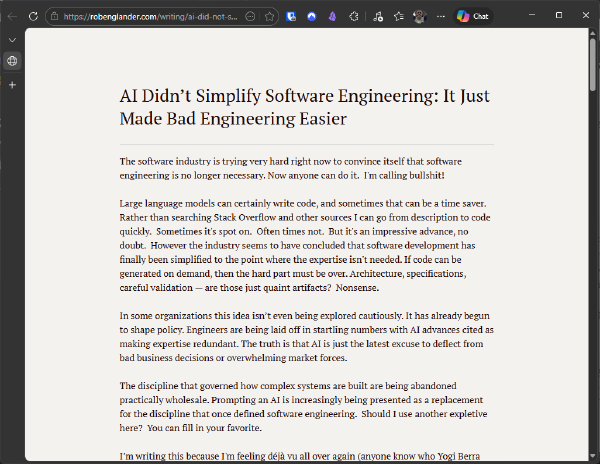The image size is (600, 464).
Task: Click the browser back arrow
Action: (13, 16)
